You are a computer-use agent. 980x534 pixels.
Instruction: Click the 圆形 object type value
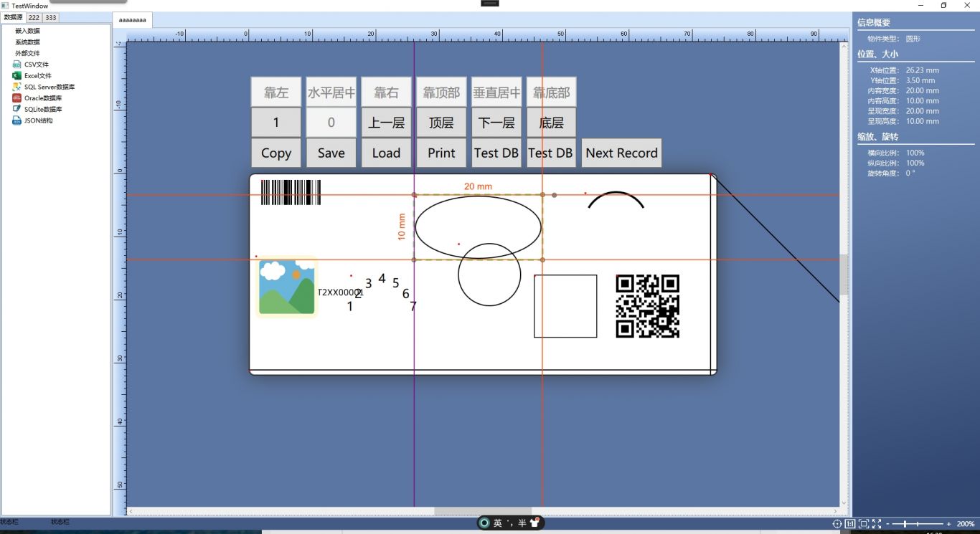(x=913, y=39)
